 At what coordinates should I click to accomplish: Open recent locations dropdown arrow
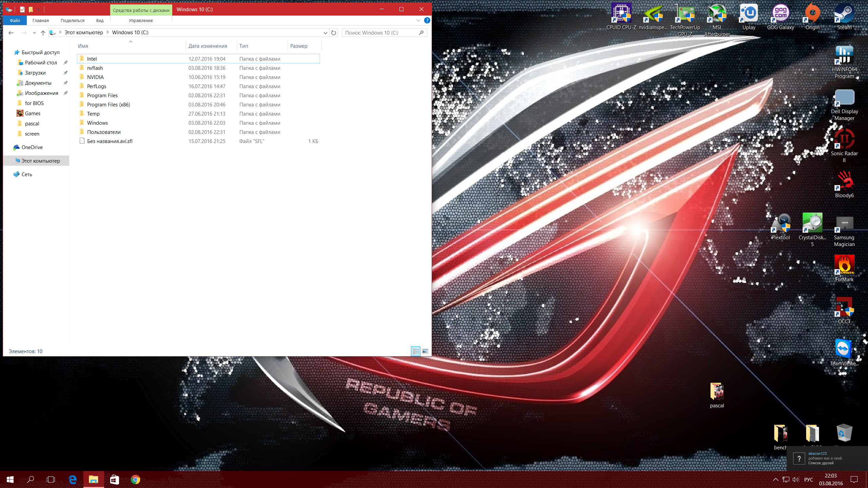click(x=34, y=33)
